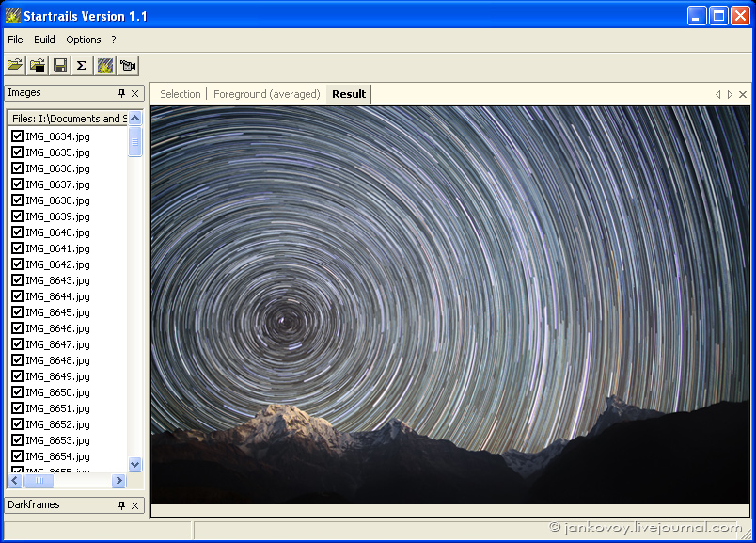The height and width of the screenshot is (543, 756).
Task: Click the file list scroll left arrow
Action: point(15,480)
